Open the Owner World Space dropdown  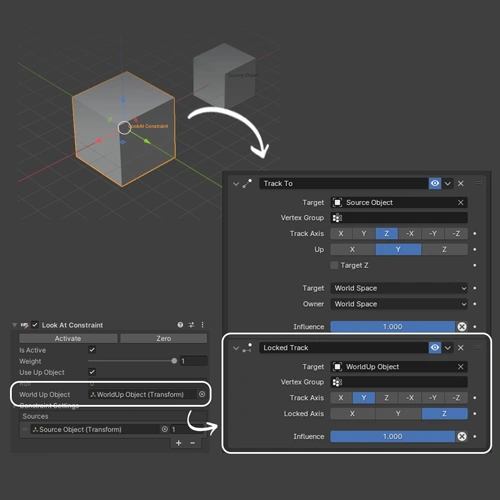pyautogui.click(x=399, y=304)
